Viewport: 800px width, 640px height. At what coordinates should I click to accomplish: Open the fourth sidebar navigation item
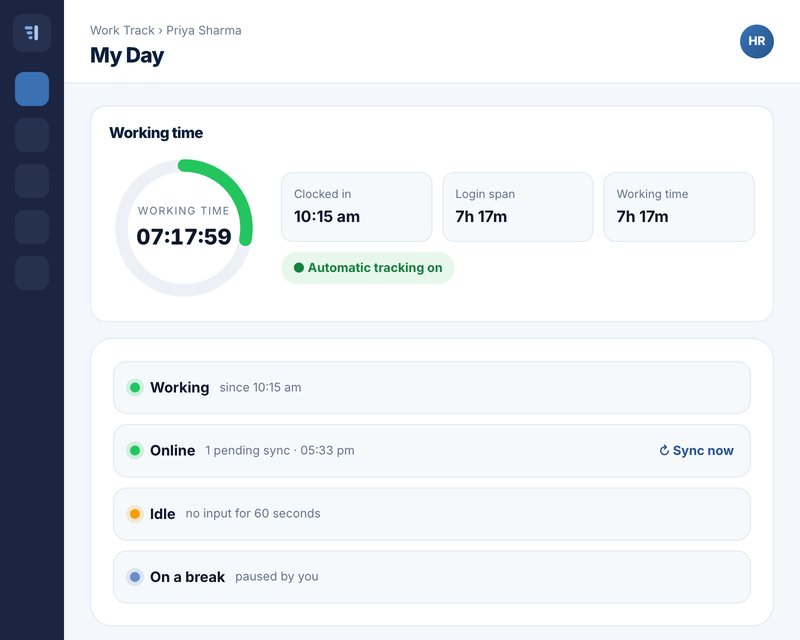click(32, 227)
